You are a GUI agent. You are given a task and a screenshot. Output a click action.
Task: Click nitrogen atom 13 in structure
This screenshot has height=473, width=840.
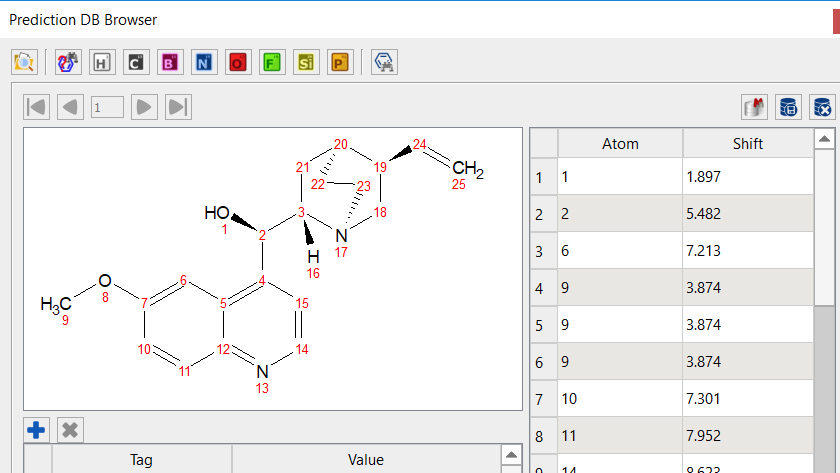click(x=262, y=371)
